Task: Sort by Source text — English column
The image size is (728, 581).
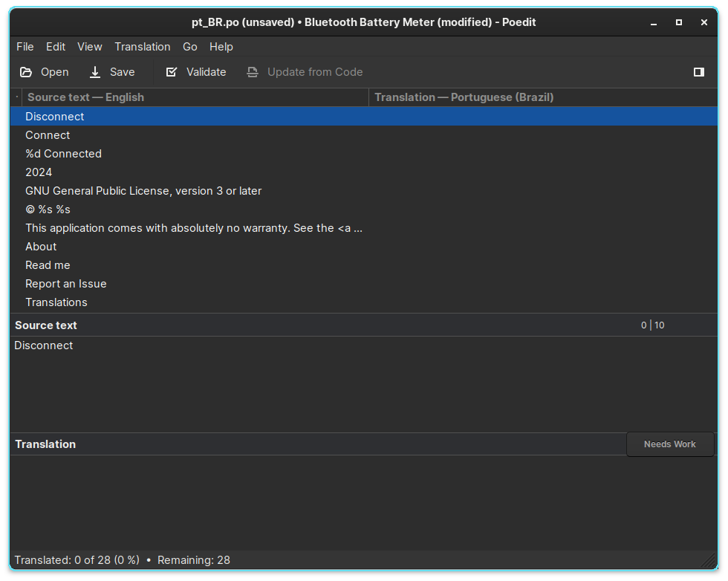Action: click(85, 97)
